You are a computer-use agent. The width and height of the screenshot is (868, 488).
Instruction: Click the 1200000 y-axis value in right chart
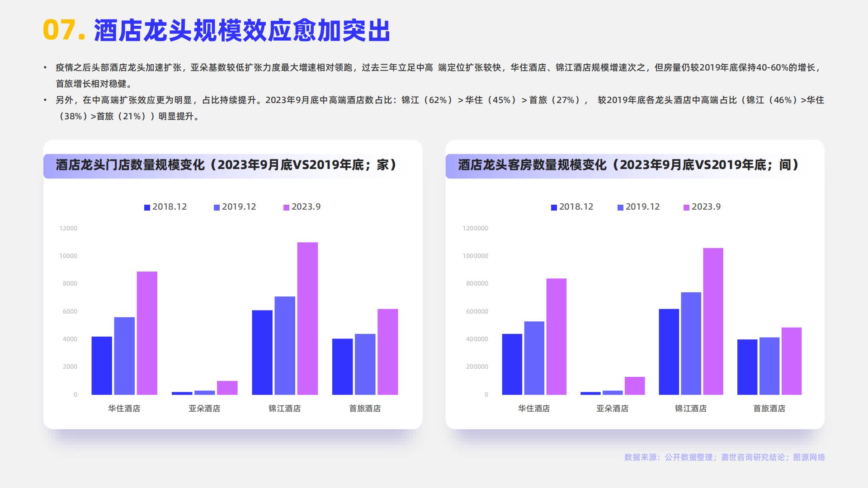coord(475,229)
